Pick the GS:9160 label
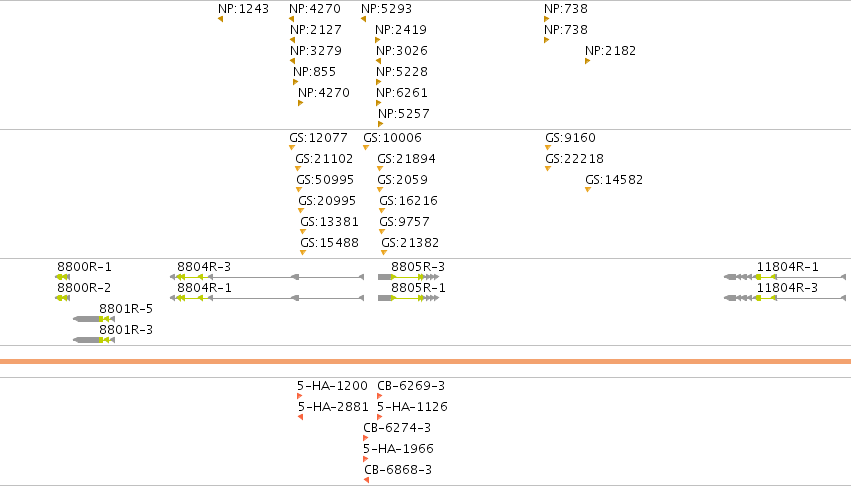The height and width of the screenshot is (486, 851). (570, 138)
